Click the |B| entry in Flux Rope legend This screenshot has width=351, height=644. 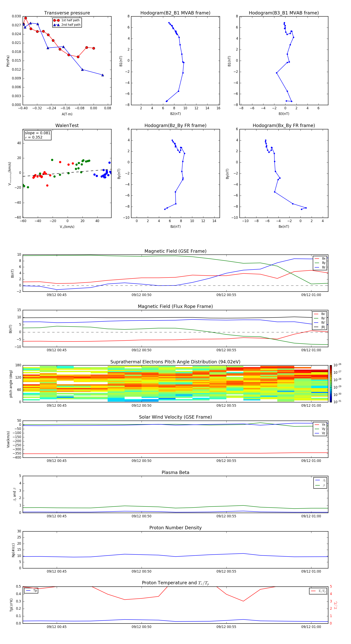[320, 327]
